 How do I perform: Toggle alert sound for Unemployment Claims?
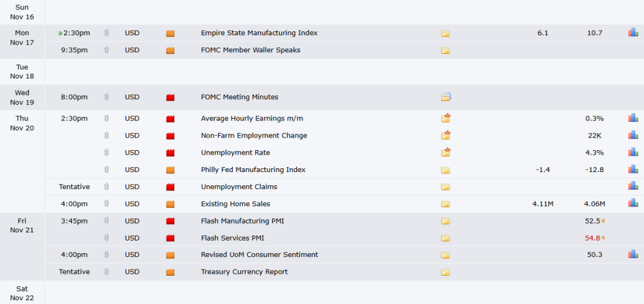coord(107,187)
